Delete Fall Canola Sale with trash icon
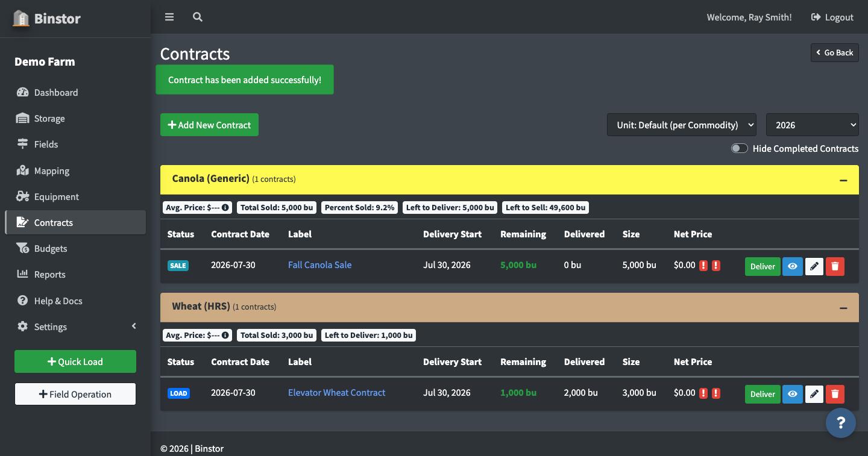Viewport: 868px width, 456px height. point(835,266)
